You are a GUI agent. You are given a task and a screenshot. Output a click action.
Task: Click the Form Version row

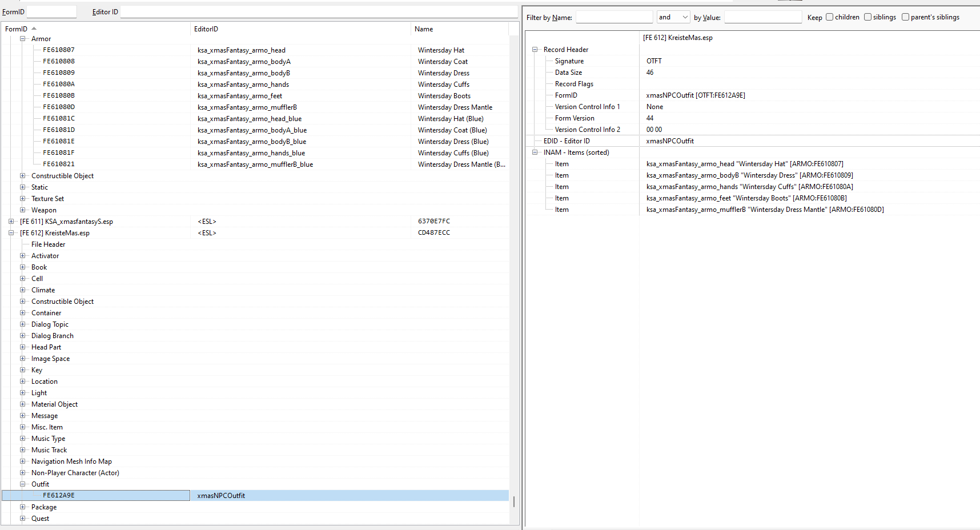click(753, 118)
